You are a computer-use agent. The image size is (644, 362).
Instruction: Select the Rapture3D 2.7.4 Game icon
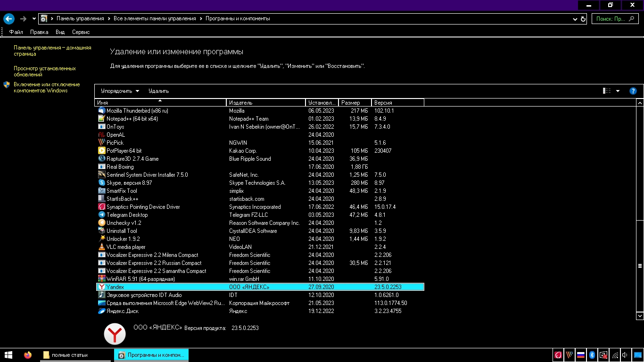click(101, 159)
